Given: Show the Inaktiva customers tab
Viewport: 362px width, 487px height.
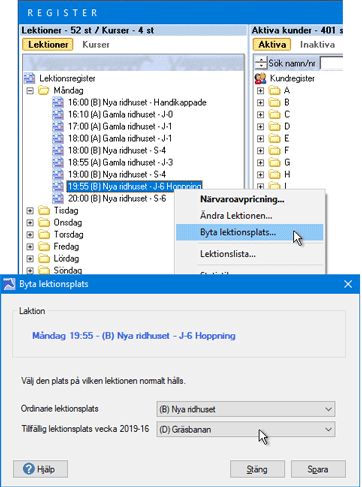Looking at the screenshot, I should coord(317,45).
